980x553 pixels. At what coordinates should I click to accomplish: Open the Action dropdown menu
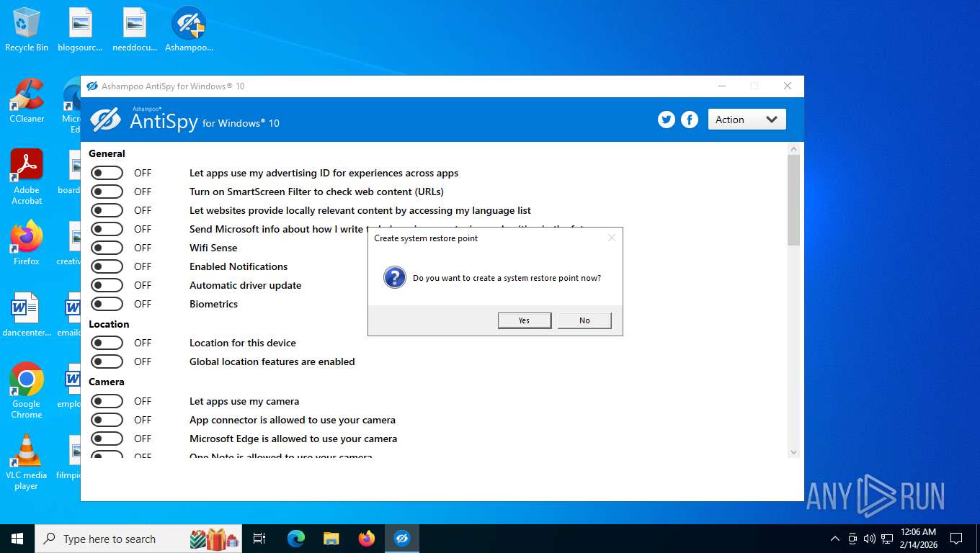747,120
